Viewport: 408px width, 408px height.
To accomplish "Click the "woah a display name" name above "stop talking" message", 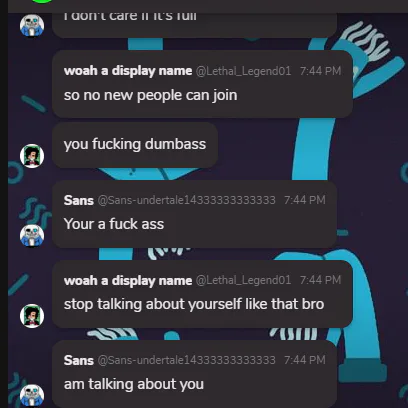I will click(128, 280).
